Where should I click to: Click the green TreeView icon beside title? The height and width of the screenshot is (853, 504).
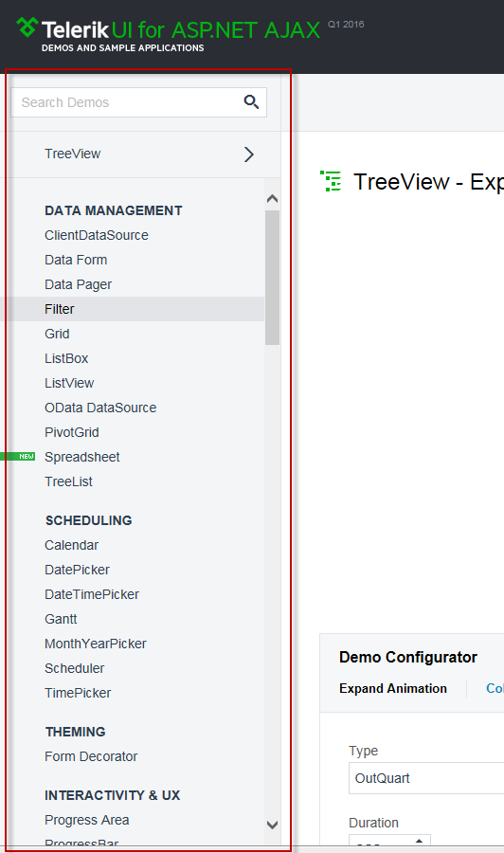pyautogui.click(x=332, y=181)
